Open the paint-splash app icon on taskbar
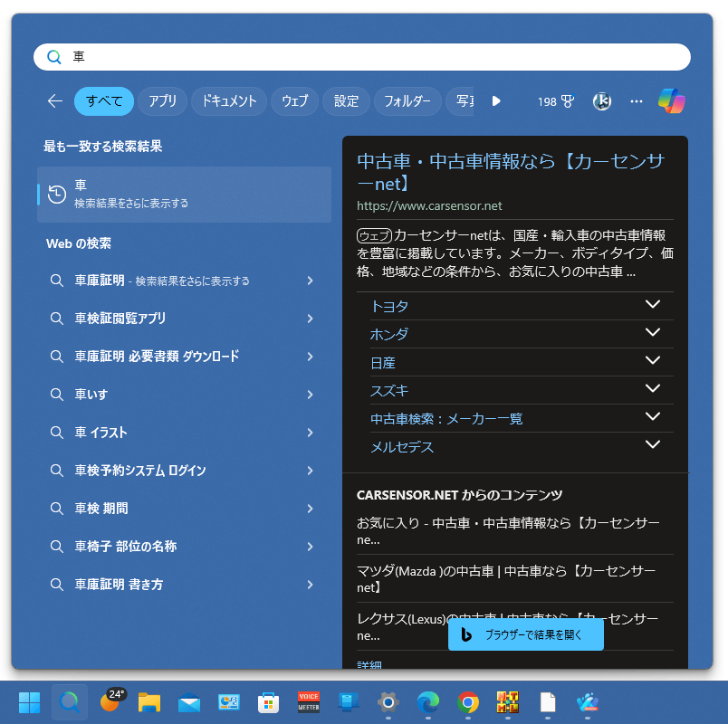 tap(588, 702)
